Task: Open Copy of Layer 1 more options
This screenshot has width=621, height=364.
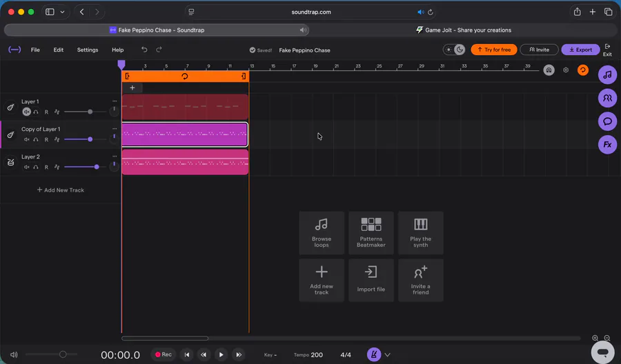Action: pyautogui.click(x=115, y=129)
